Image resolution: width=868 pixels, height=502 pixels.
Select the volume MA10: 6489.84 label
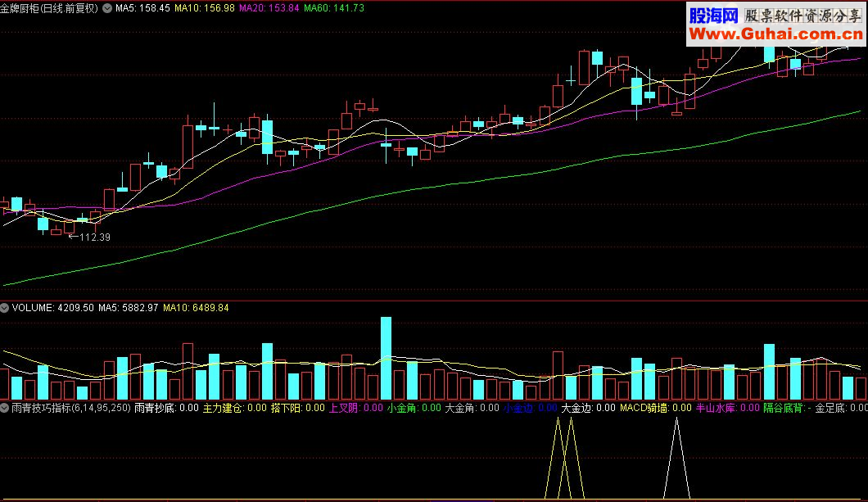click(196, 308)
